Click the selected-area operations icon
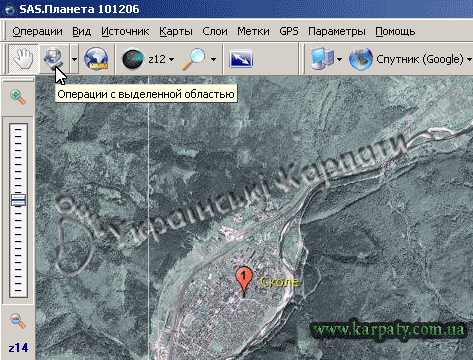This screenshot has width=473, height=360. pos(53,59)
